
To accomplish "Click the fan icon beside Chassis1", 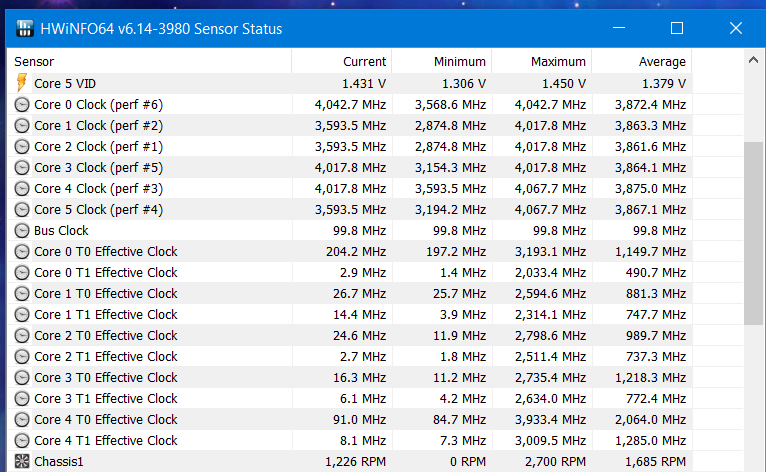I will (x=22, y=461).
